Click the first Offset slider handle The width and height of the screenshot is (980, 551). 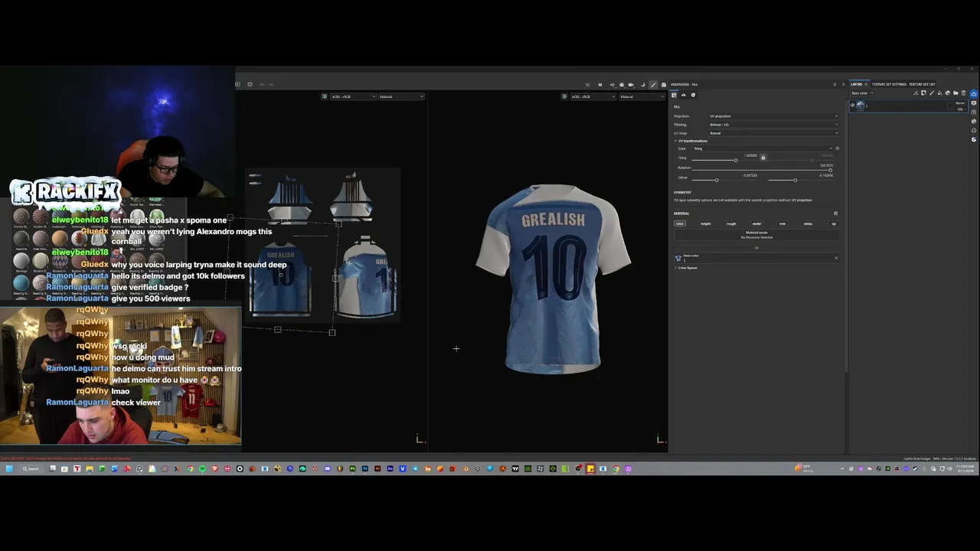pyautogui.click(x=717, y=180)
